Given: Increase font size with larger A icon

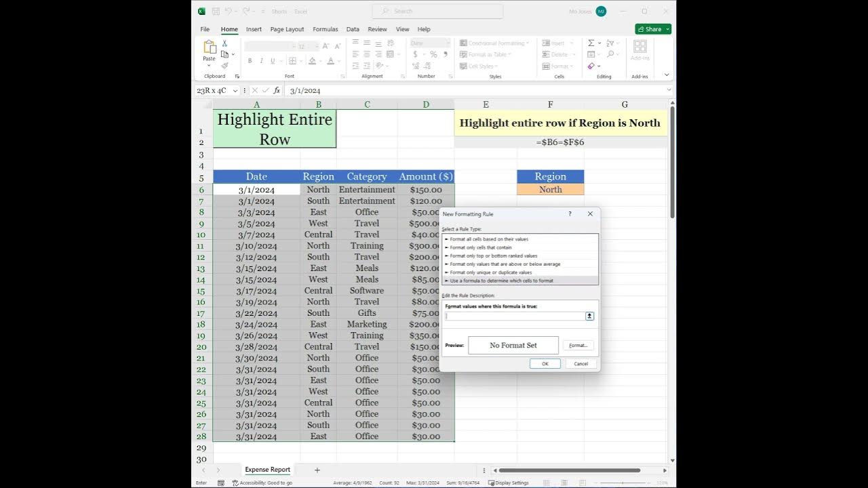Looking at the screenshot, I should (x=325, y=46).
